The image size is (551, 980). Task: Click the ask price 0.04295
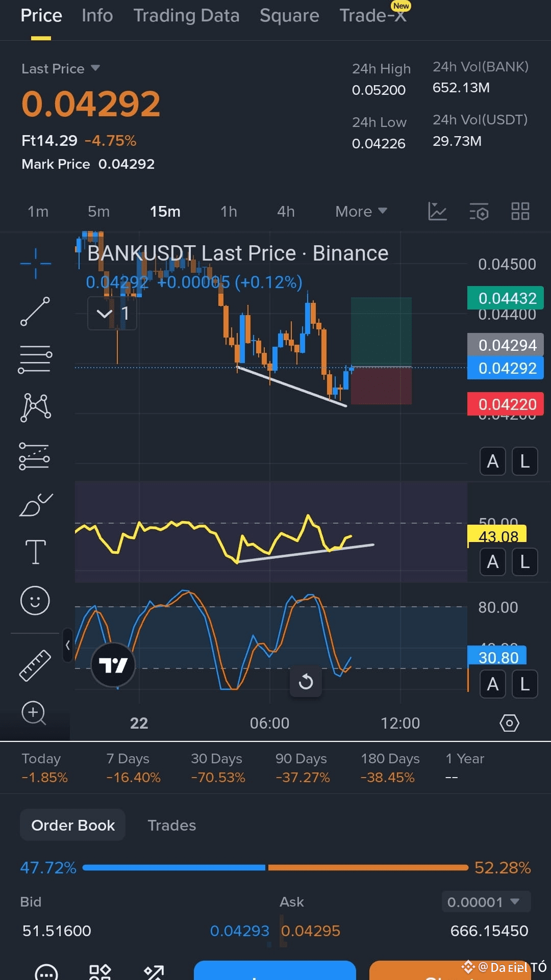coord(310,931)
